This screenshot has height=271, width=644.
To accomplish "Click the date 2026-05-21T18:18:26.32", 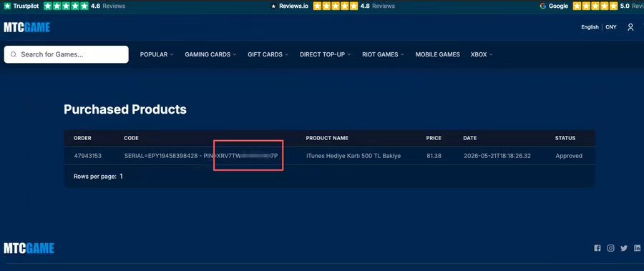I will point(497,156).
